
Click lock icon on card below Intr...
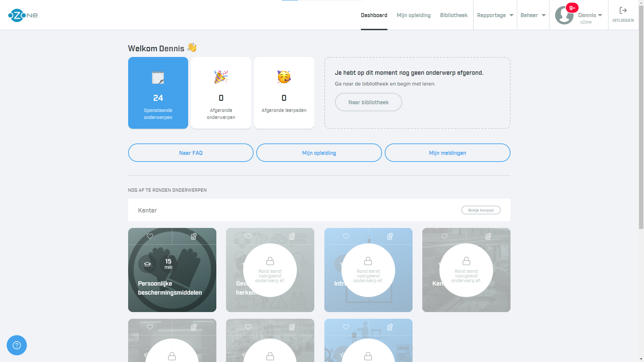(x=368, y=356)
